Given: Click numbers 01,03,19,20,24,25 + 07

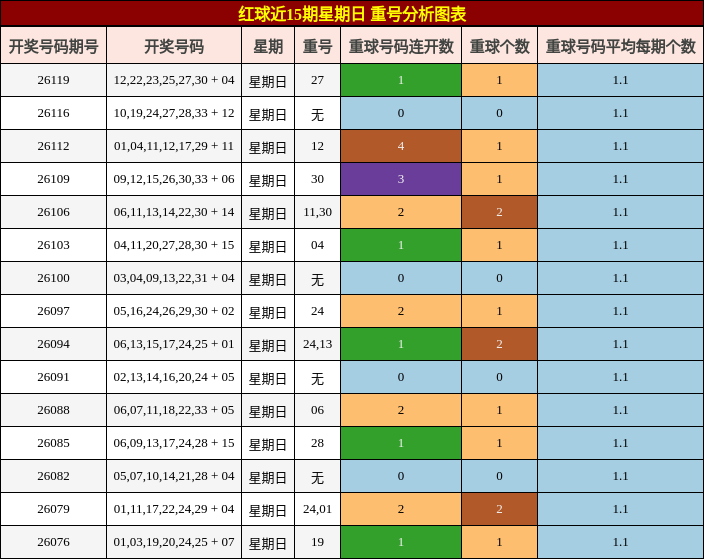Looking at the screenshot, I should (174, 542).
